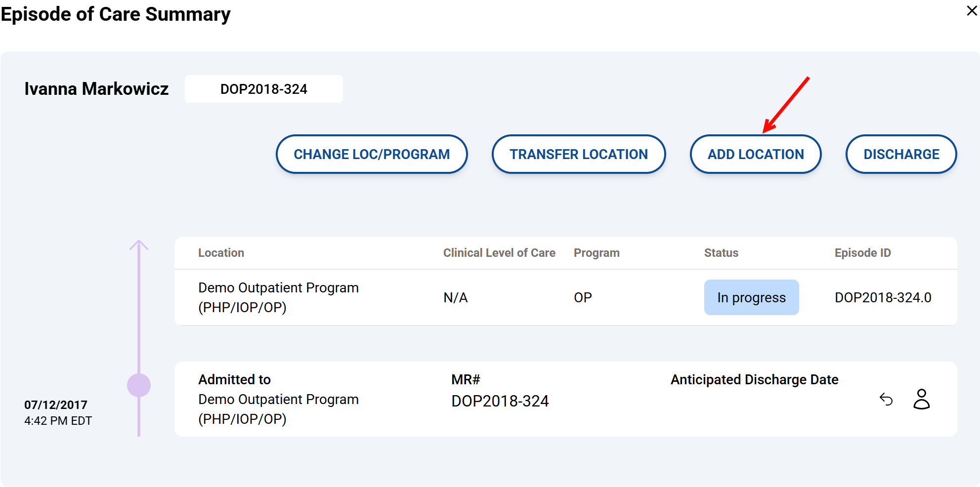Viewport: 980px width, 487px height.
Task: Click the Program column header
Action: 596,253
